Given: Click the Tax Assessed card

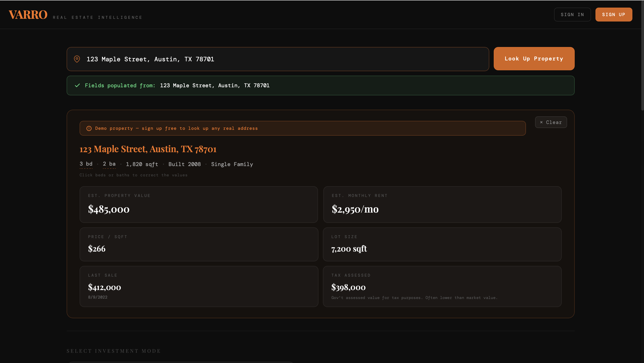Looking at the screenshot, I should click(442, 286).
